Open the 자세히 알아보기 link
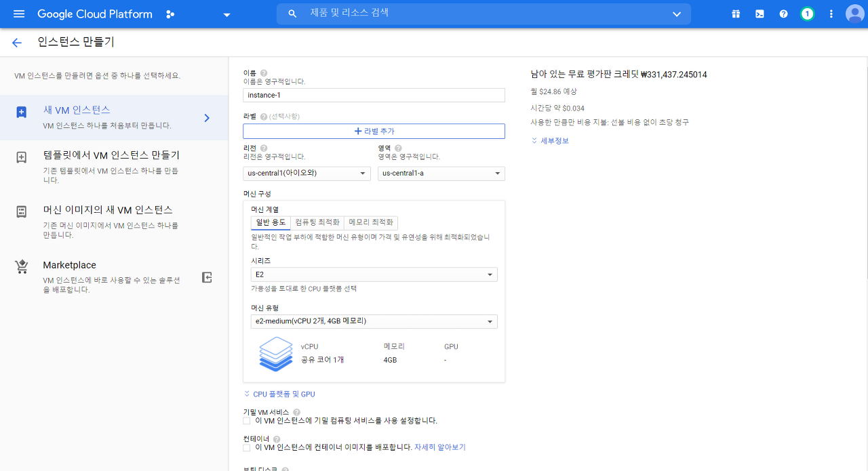868x471 pixels. pyautogui.click(x=440, y=447)
